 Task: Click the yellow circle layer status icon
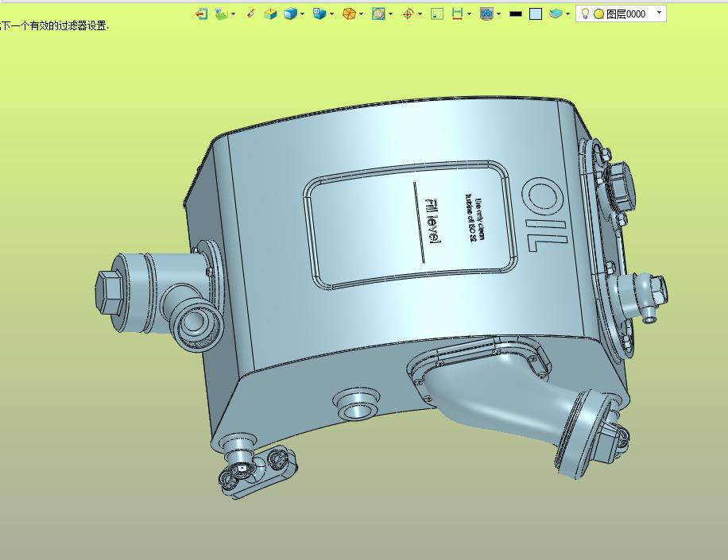click(x=599, y=14)
